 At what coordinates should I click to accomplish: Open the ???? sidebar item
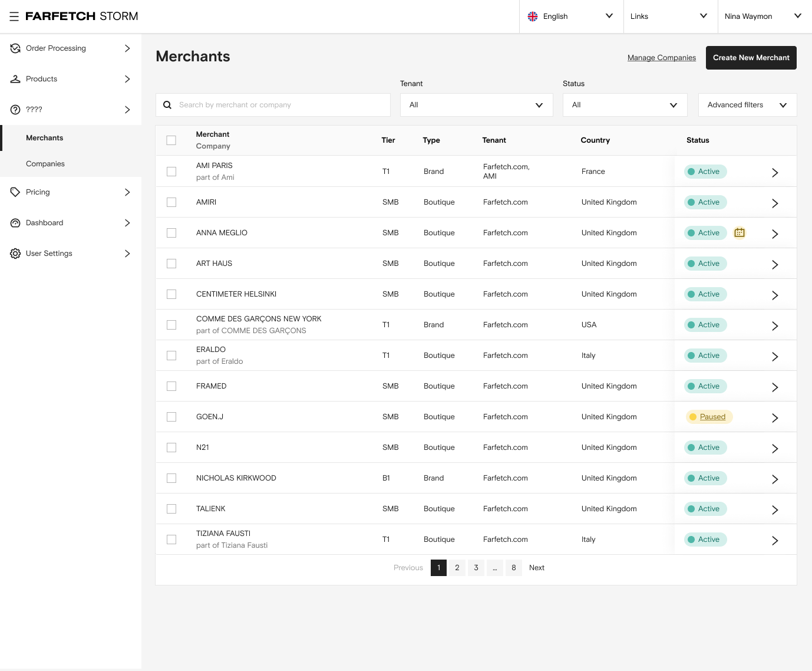tap(71, 110)
